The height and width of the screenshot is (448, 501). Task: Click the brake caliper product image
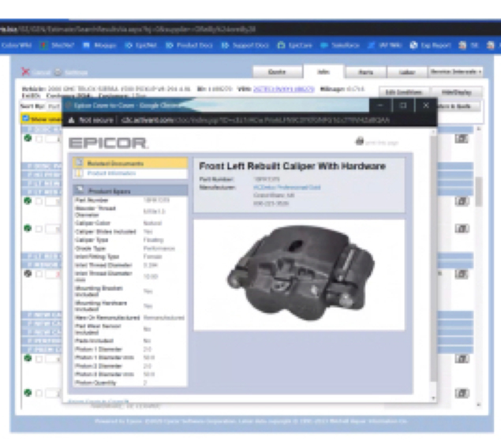(299, 274)
